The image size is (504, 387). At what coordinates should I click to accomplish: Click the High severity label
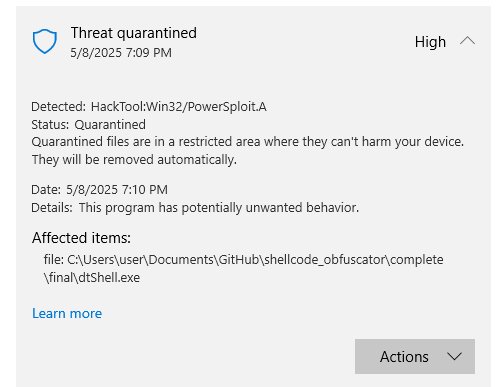pos(430,42)
